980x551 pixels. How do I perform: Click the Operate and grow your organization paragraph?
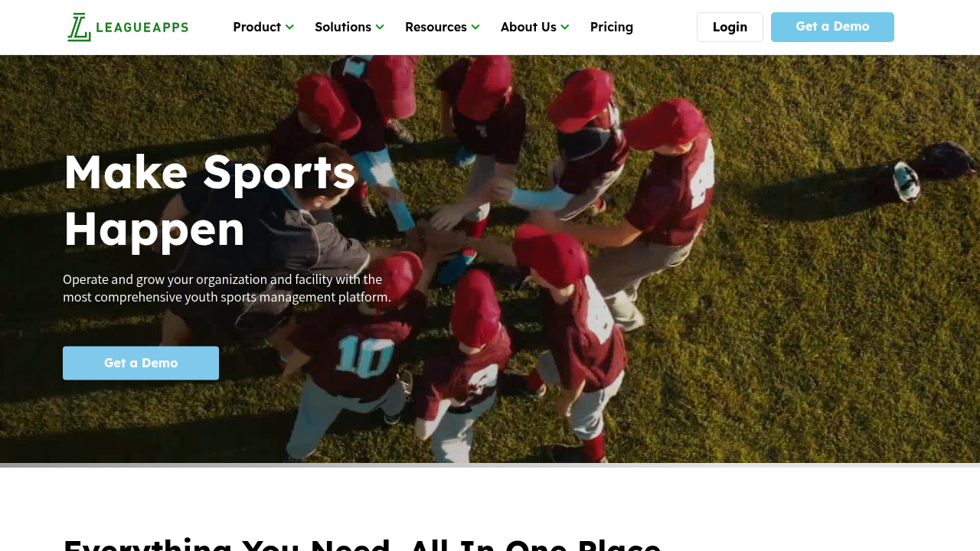pyautogui.click(x=227, y=288)
